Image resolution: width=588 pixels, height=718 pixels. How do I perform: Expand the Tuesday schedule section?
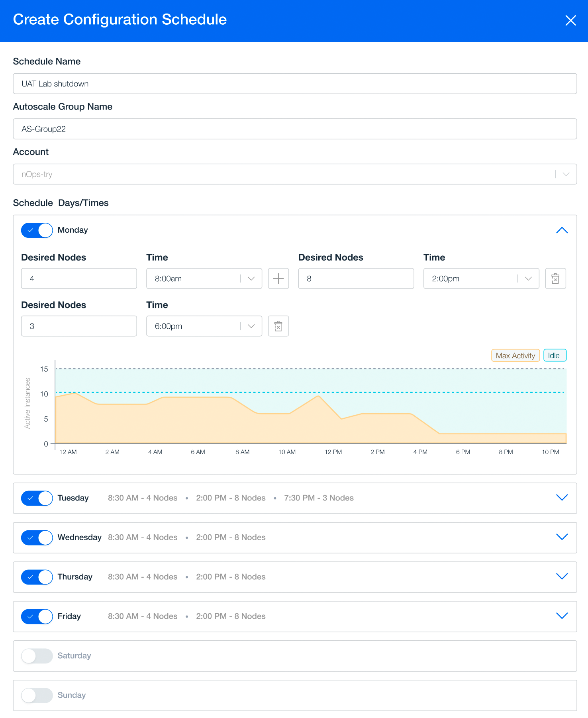pos(562,498)
